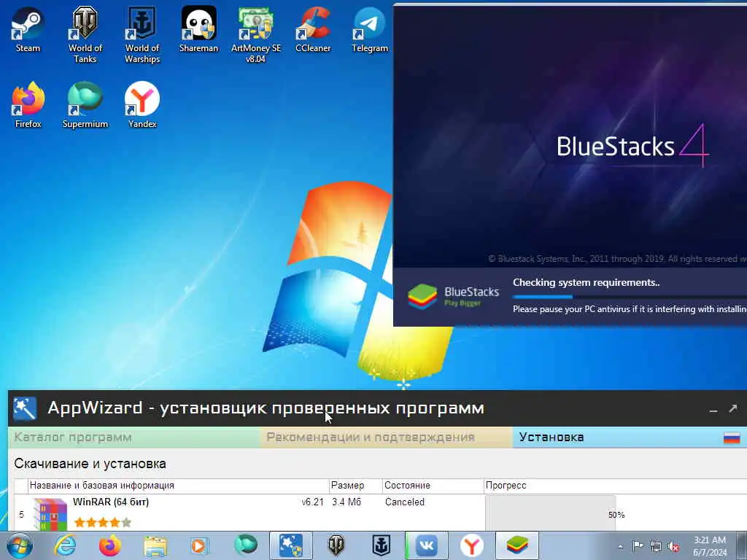747x560 pixels.
Task: Click Checking system requirements text
Action: pyautogui.click(x=586, y=282)
